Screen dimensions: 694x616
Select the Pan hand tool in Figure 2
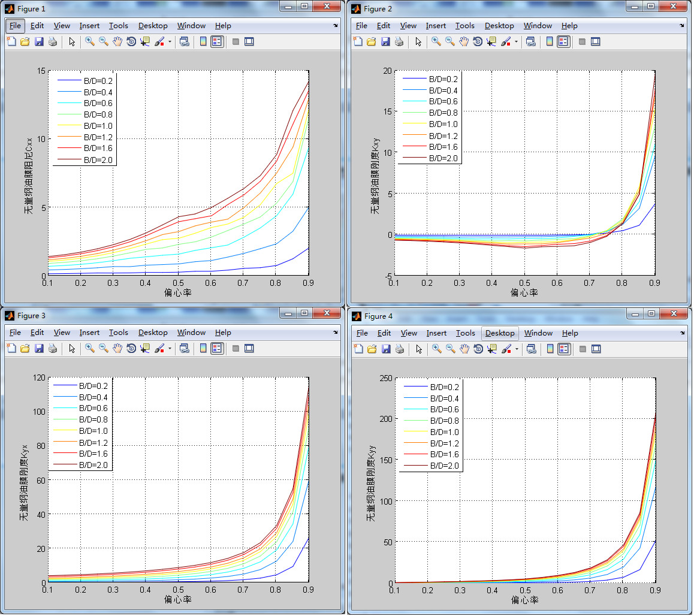(464, 41)
